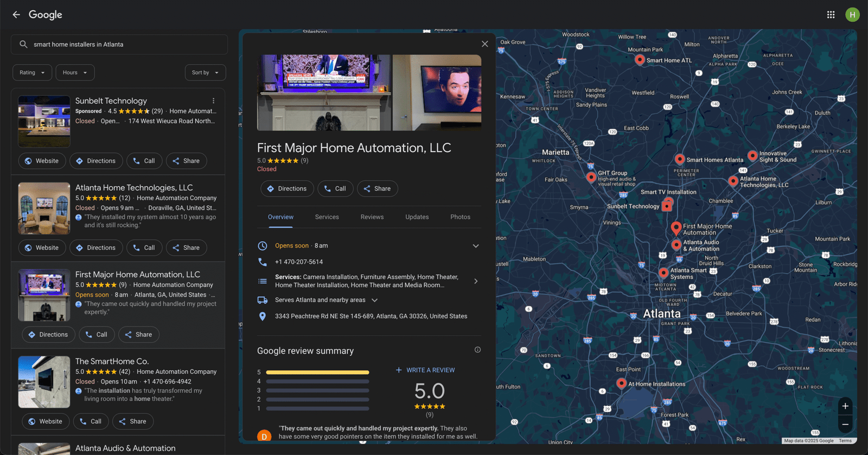Open Sunbelt Technology listing thumbnail

(44, 122)
